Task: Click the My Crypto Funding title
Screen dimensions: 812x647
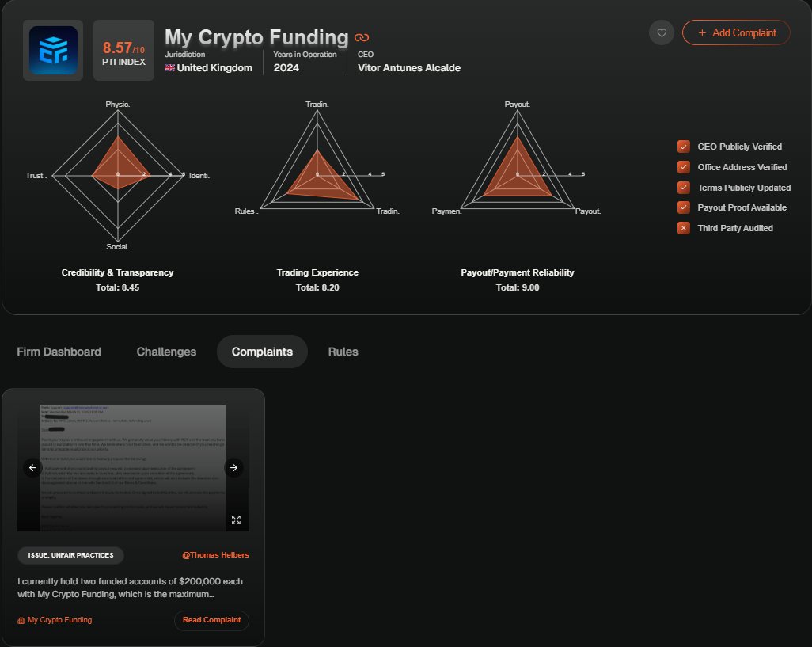Action: click(x=256, y=37)
